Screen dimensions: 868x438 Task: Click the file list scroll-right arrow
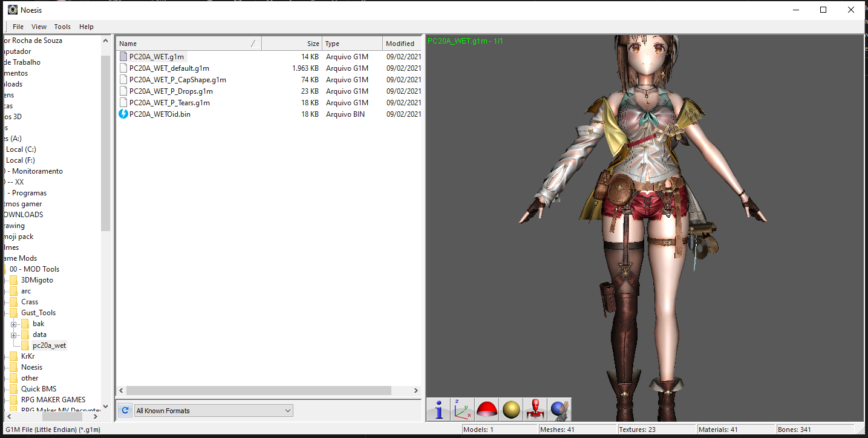click(x=416, y=391)
